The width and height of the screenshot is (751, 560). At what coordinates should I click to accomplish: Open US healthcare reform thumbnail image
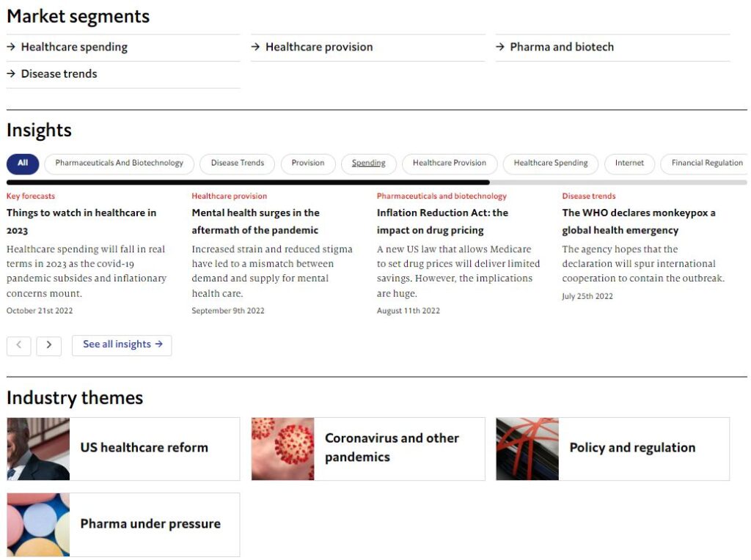pos(38,449)
